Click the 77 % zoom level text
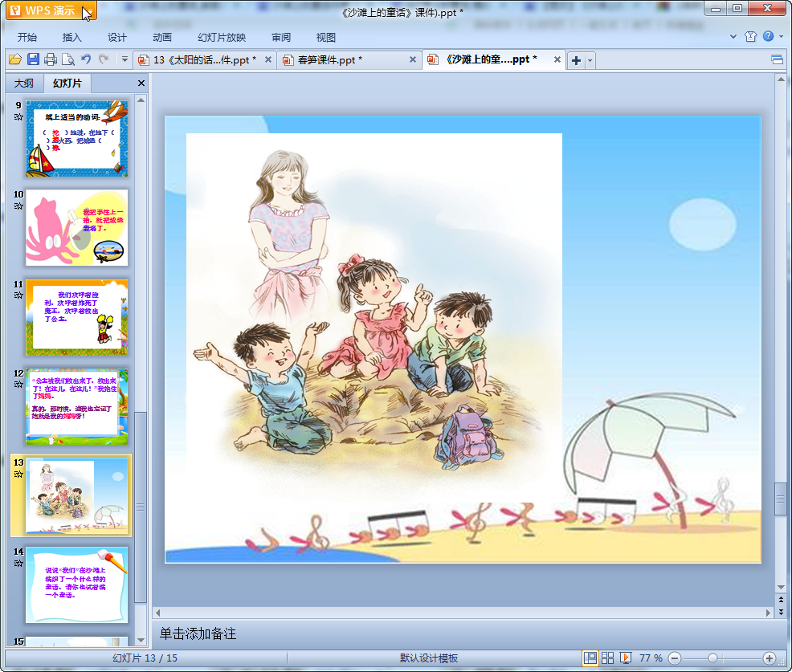Screen dimensions: 792x672 click(651, 658)
